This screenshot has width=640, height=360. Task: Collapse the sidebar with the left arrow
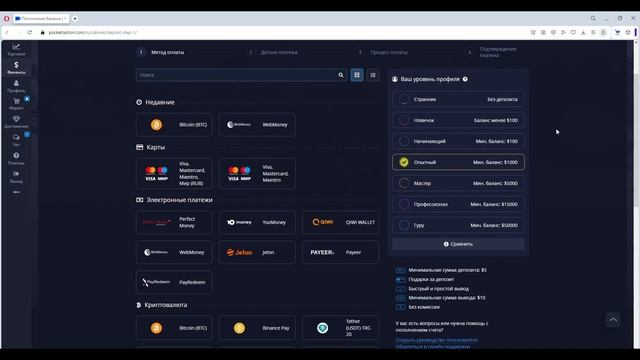pos(16,192)
